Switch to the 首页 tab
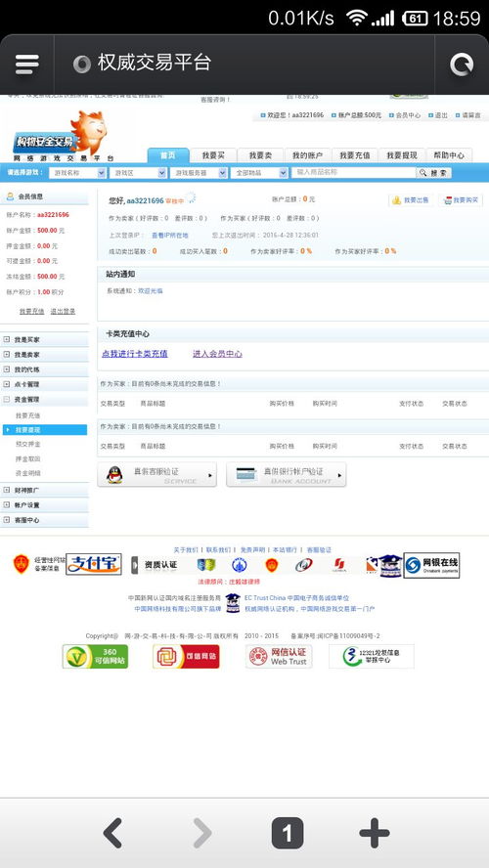Image resolution: width=489 pixels, height=868 pixels. coord(168,155)
